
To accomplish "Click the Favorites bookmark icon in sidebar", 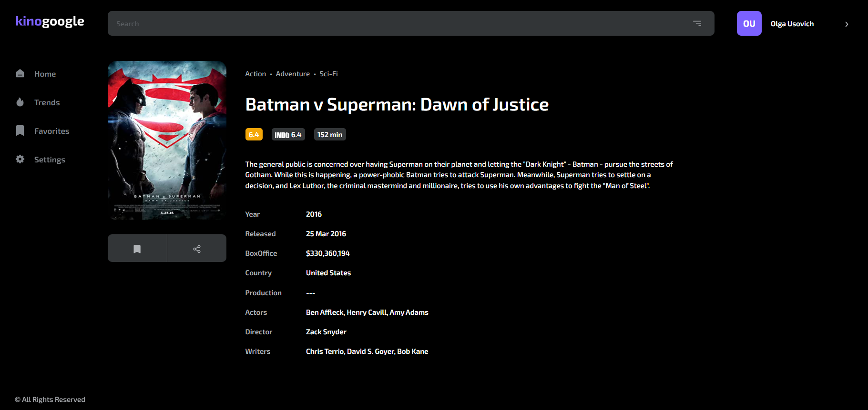I will point(20,130).
